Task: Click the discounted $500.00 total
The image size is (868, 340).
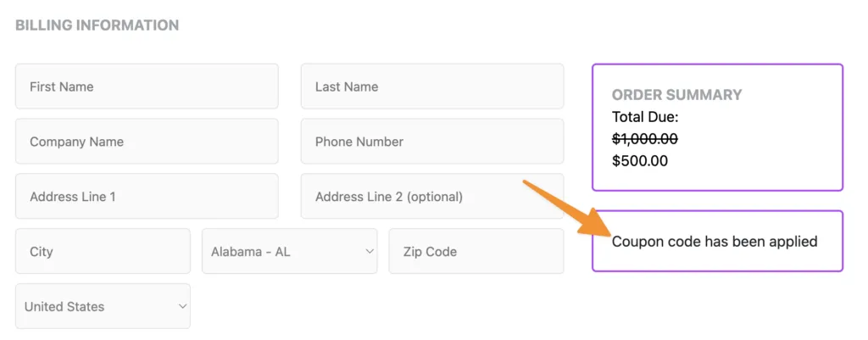Action: point(639,160)
